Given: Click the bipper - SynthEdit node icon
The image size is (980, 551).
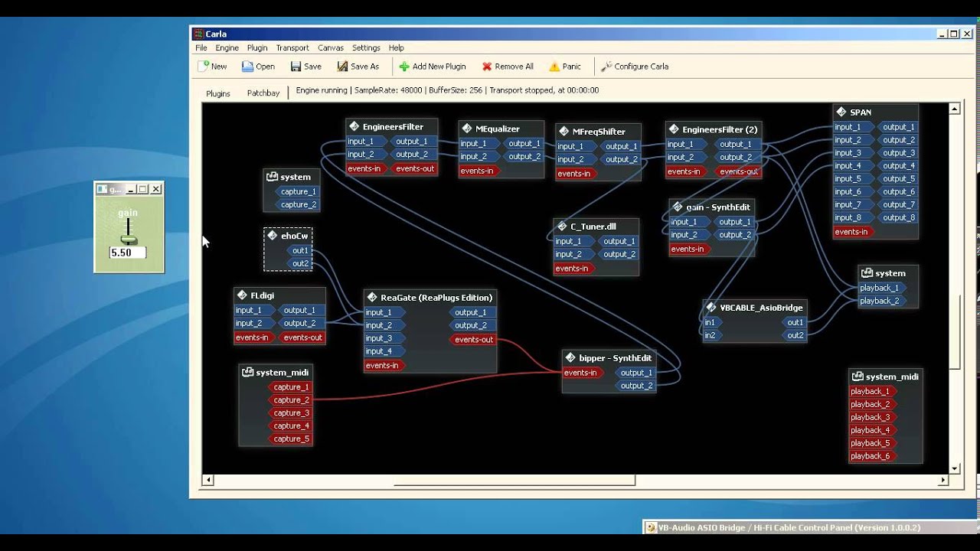Looking at the screenshot, I should (570, 357).
